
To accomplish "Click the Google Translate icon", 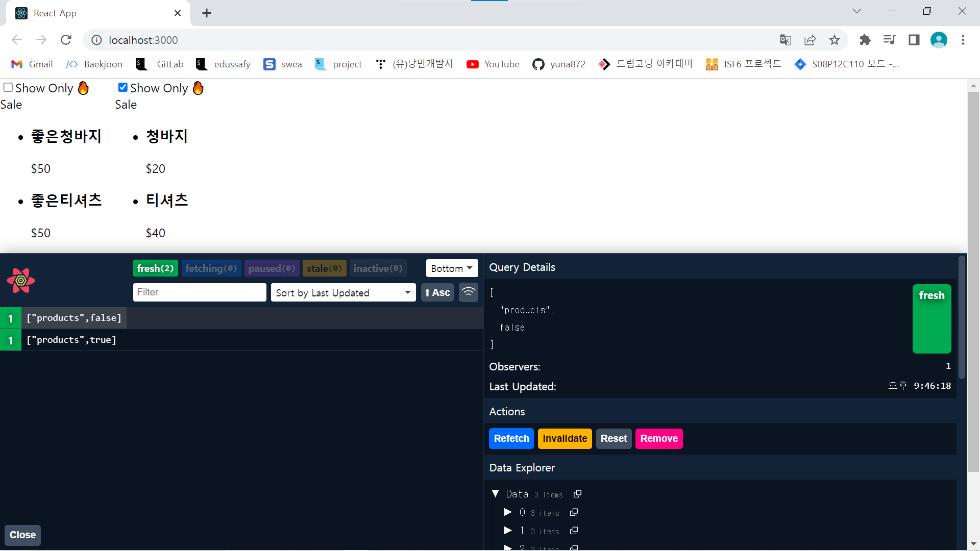I will pyautogui.click(x=785, y=40).
